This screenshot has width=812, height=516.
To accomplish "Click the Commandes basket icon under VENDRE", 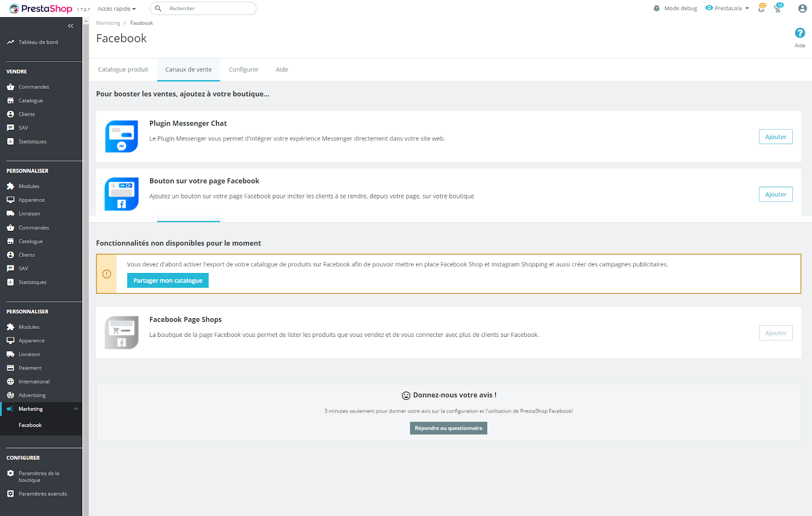I will click(10, 87).
